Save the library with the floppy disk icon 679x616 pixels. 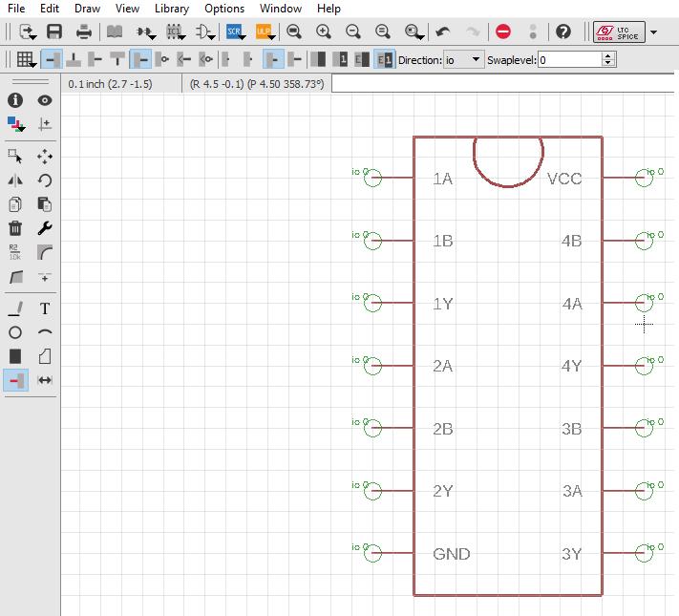pos(54,32)
